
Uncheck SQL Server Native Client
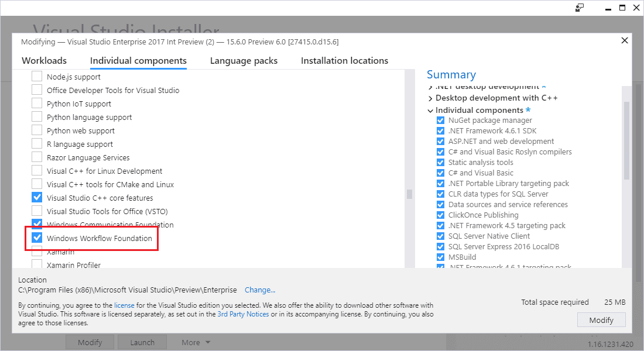[440, 236]
